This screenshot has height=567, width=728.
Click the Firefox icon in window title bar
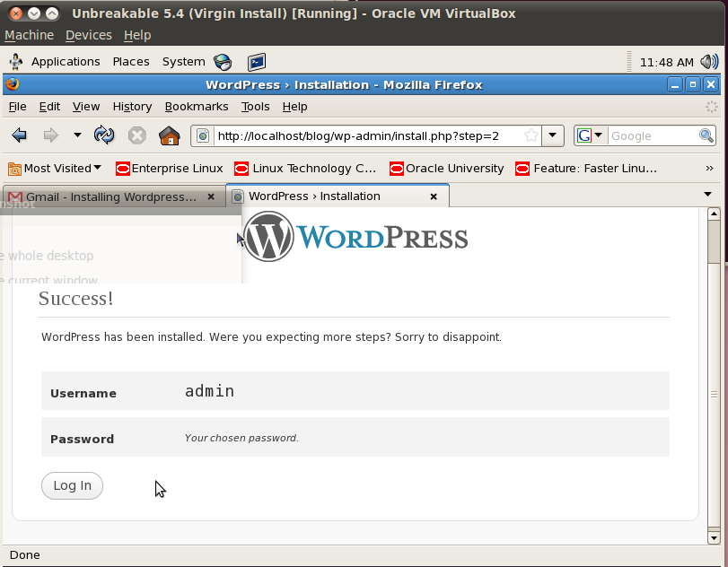coord(13,84)
